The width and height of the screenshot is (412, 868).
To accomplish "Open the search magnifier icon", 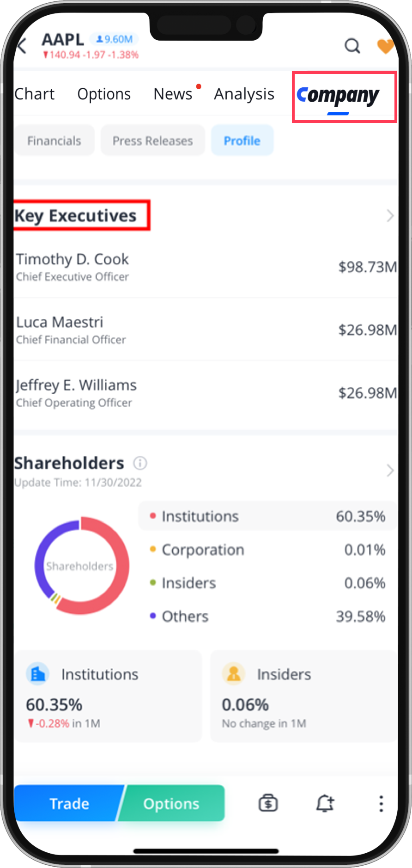I will point(352,46).
